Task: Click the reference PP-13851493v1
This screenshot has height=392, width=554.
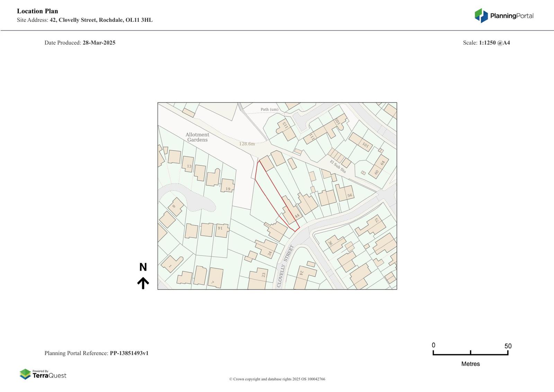Action: (x=129, y=353)
